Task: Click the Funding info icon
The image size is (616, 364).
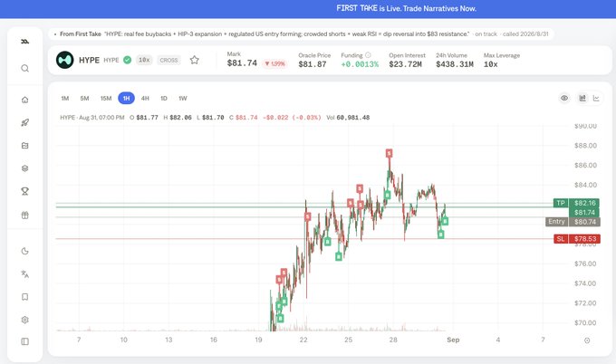Action: [368, 55]
